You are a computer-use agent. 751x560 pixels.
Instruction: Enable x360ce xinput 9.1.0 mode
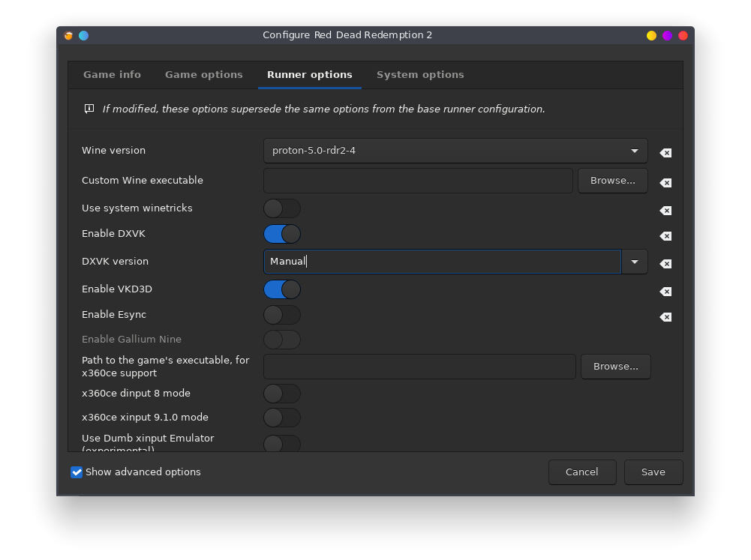point(282,418)
